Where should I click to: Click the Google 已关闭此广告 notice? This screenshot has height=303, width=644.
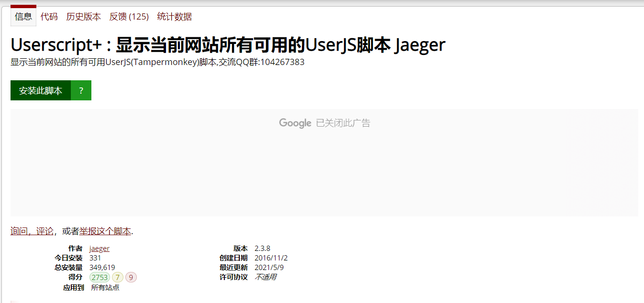324,123
